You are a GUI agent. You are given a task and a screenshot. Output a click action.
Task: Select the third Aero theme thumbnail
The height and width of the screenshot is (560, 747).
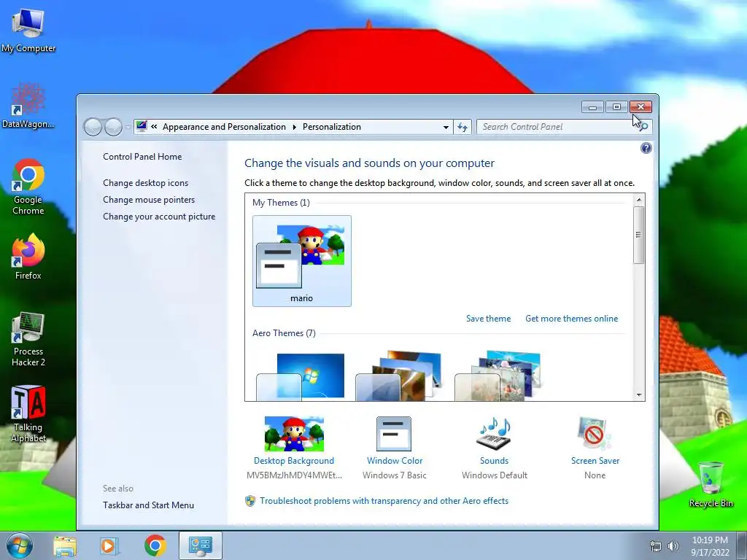(498, 376)
